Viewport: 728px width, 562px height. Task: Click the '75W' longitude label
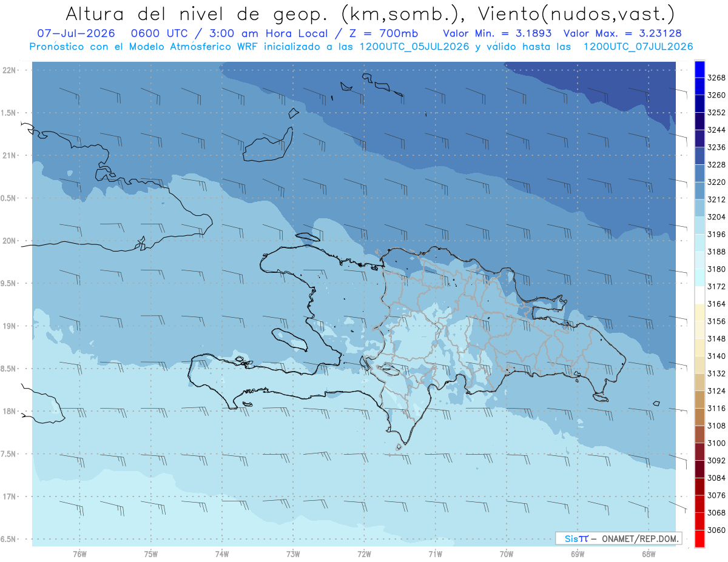pos(151,554)
